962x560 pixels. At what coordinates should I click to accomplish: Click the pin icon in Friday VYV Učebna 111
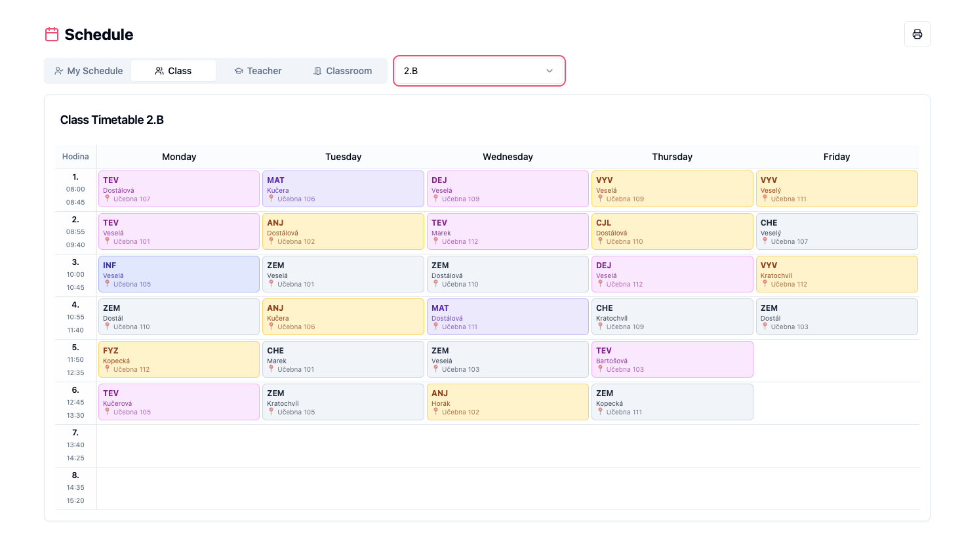(765, 198)
